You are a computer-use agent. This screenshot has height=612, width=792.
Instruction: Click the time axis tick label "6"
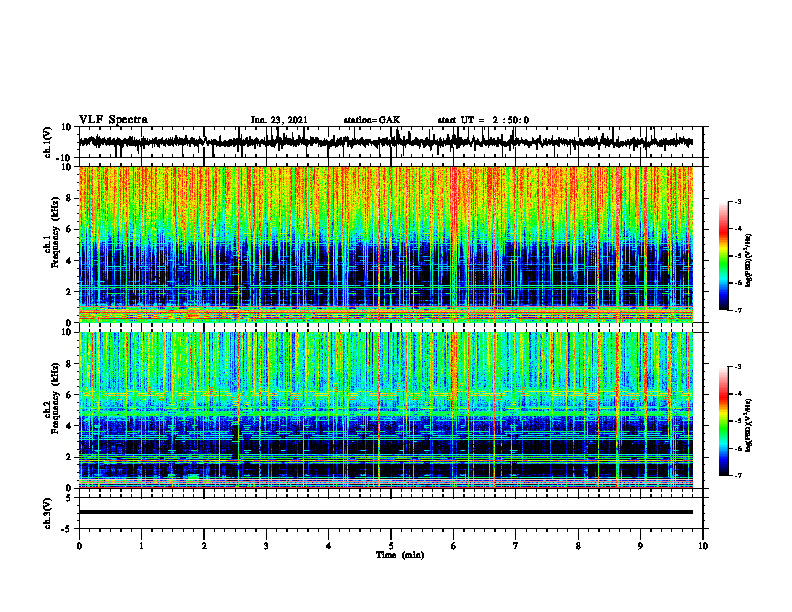(454, 546)
